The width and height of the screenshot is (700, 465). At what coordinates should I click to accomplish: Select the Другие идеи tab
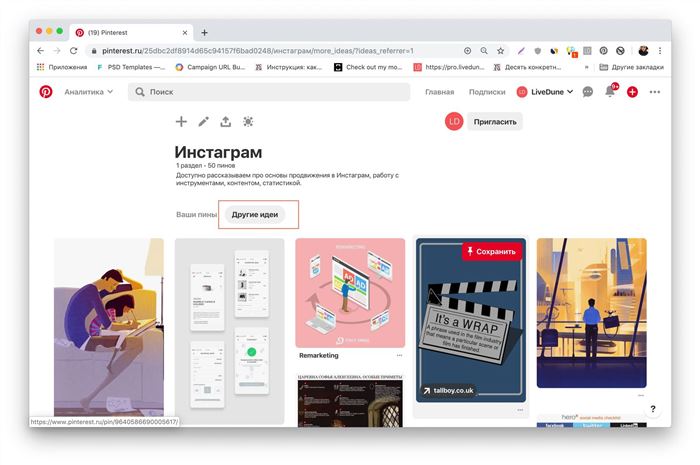pos(255,215)
